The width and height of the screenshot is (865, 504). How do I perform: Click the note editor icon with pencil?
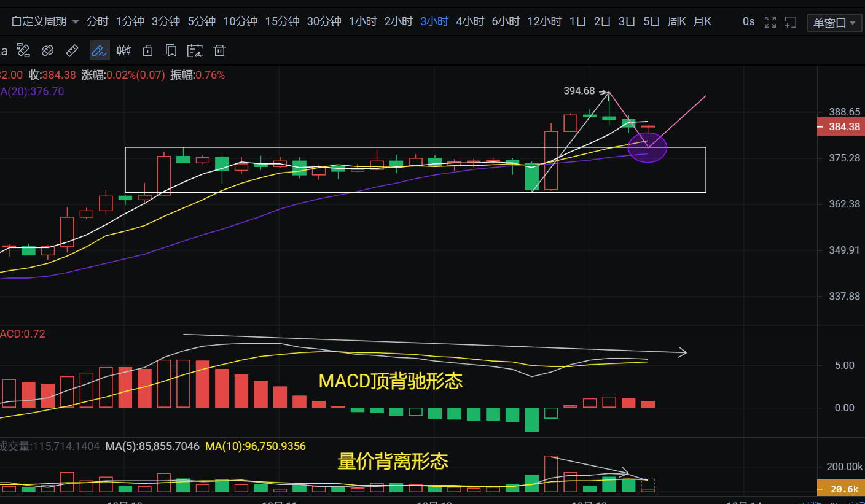195,50
